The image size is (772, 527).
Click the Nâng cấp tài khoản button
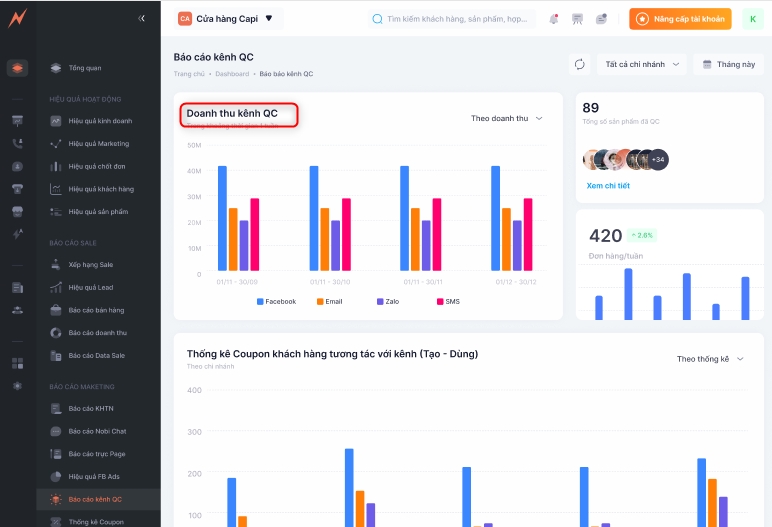point(680,18)
